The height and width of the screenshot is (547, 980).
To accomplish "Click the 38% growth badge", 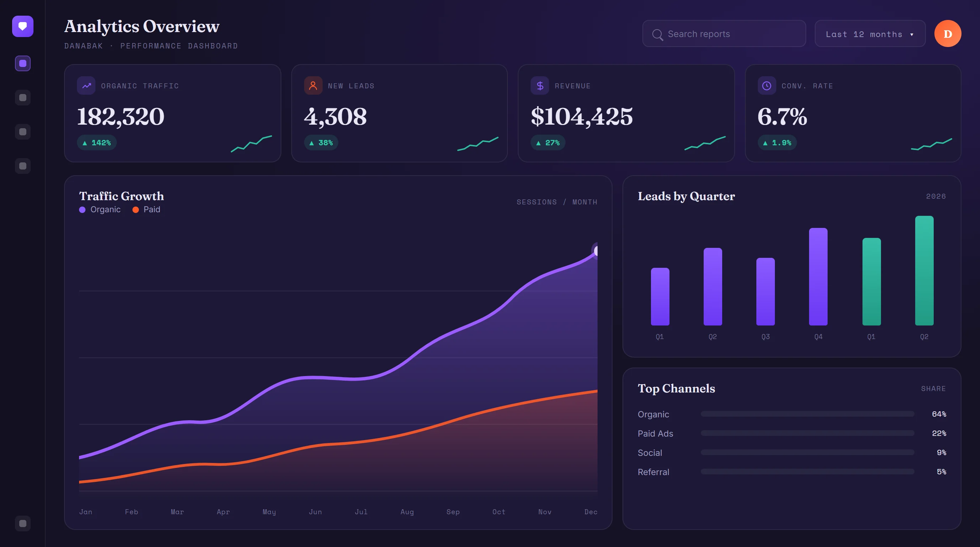I will pos(321,143).
